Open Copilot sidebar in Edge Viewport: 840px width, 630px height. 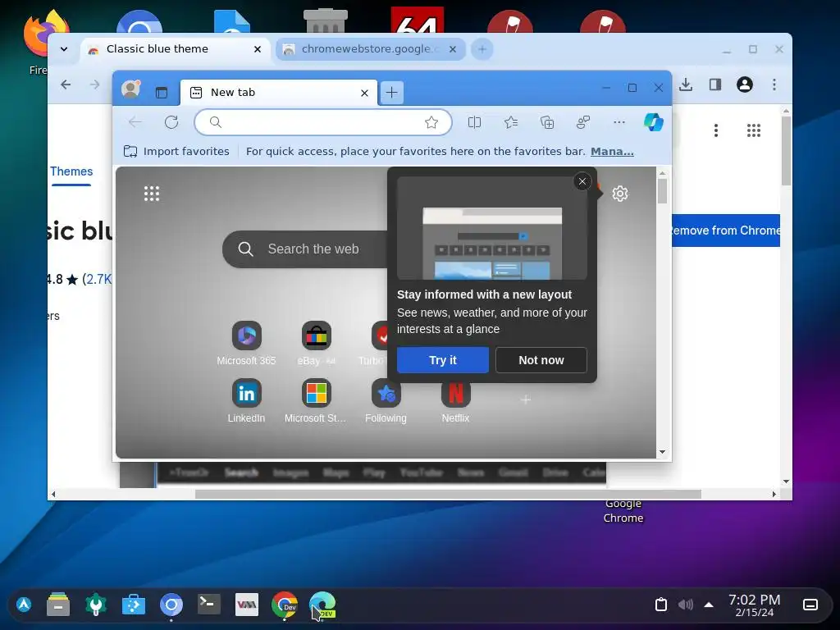pos(654,122)
